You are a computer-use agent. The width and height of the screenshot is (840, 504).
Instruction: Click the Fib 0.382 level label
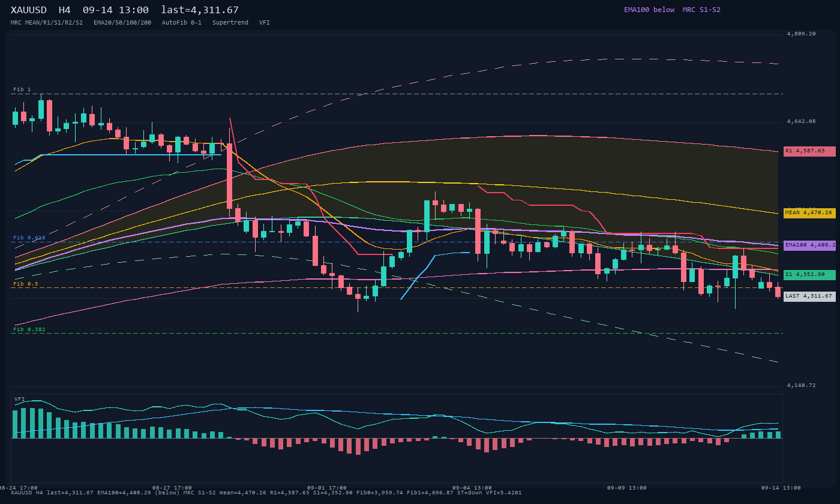[x=29, y=329]
